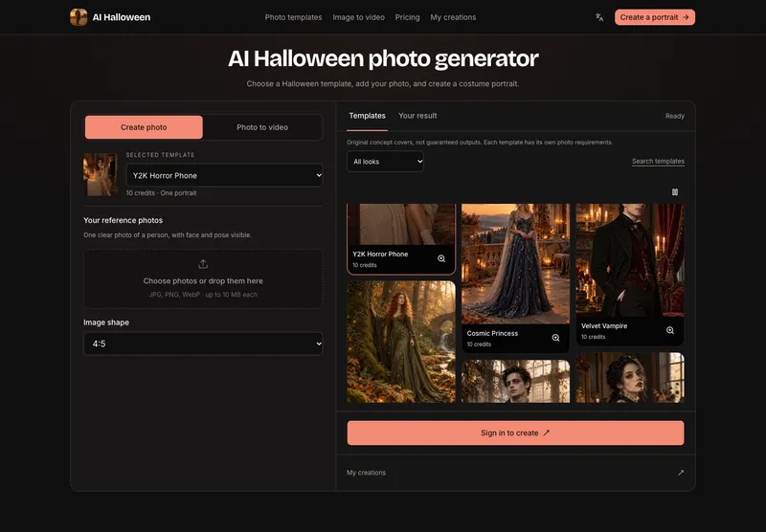Select the Y2K Horror Phone template card
Viewport: 766px width, 532px height.
401,239
